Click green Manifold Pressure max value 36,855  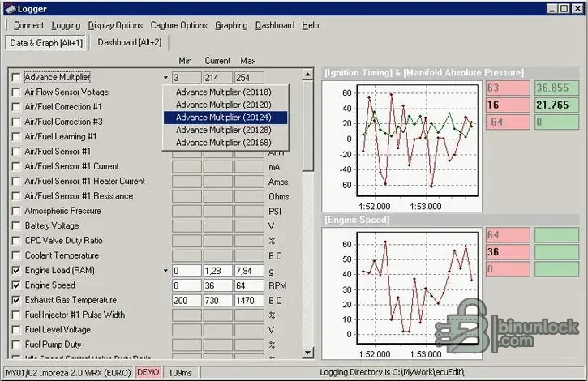[556, 88]
